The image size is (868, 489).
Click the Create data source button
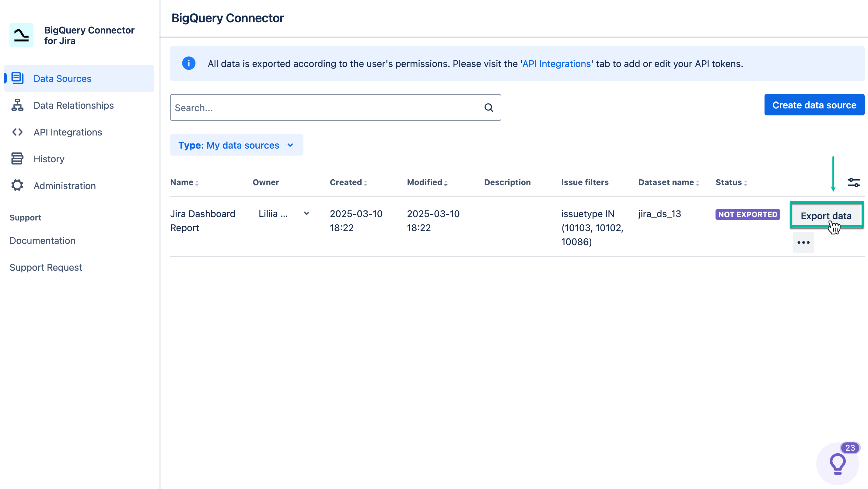coord(814,105)
